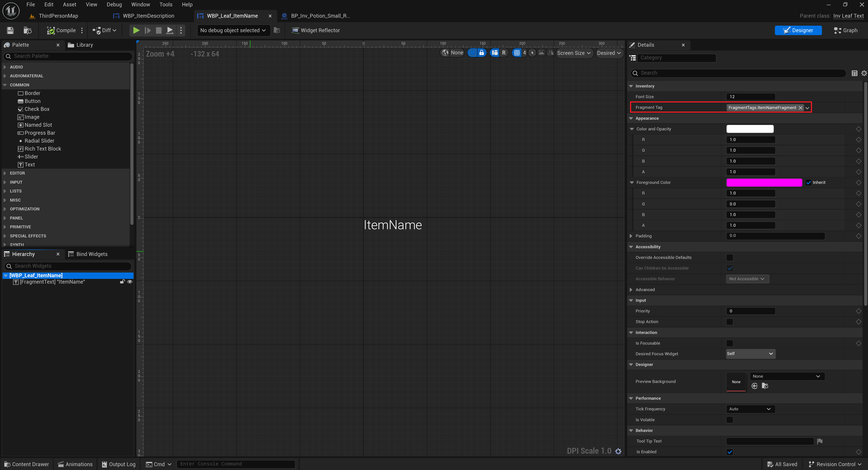
Task: Open Tick Frequency Auto dropdown
Action: point(750,409)
